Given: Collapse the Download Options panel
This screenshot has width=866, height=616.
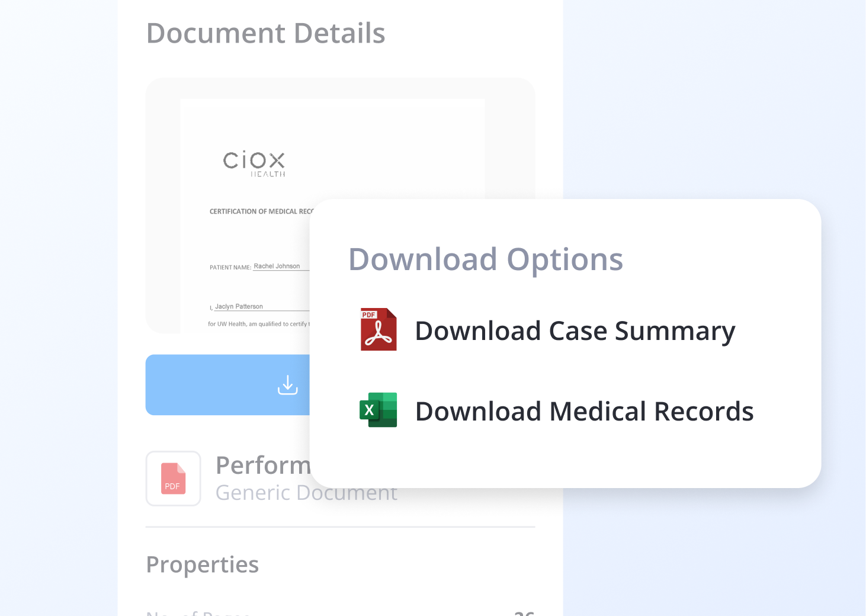Looking at the screenshot, I should click(x=486, y=259).
